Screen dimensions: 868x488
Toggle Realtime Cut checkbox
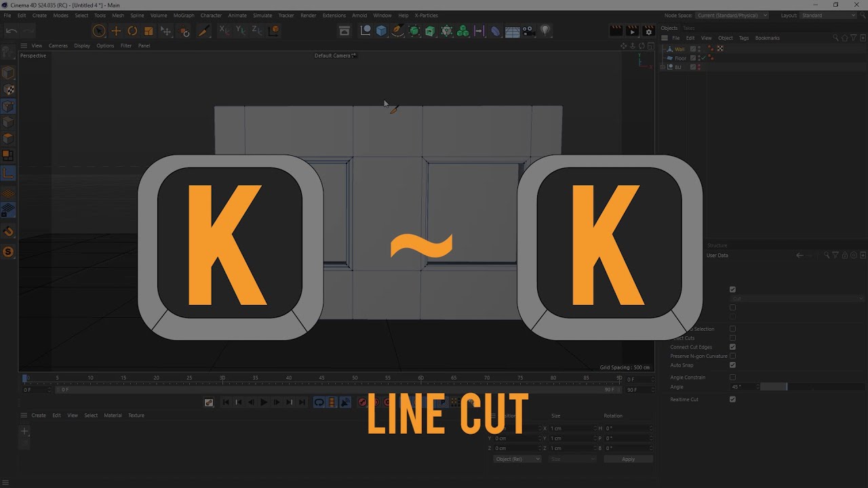[x=732, y=399]
